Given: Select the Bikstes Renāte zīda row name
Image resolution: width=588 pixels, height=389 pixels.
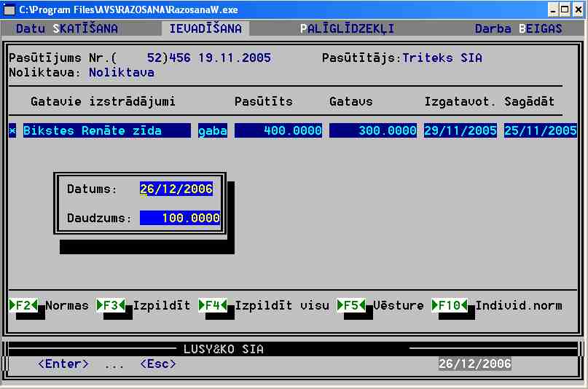Looking at the screenshot, I should 107,130.
